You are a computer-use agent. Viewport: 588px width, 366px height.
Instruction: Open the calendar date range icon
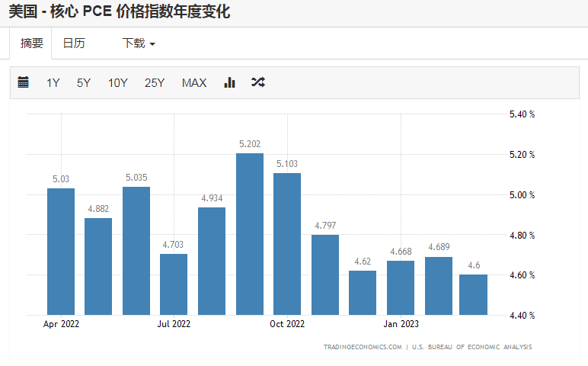(23, 82)
